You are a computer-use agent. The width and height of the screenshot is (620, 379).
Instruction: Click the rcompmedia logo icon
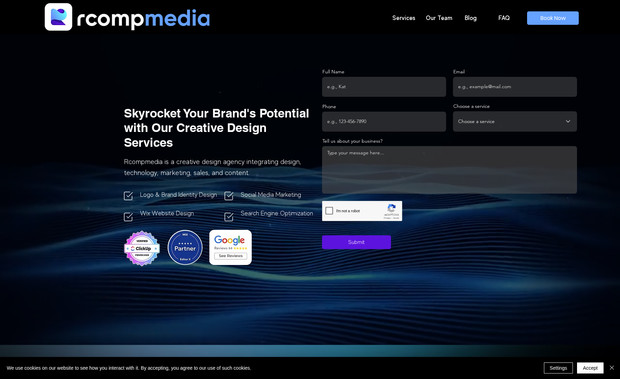(58, 17)
